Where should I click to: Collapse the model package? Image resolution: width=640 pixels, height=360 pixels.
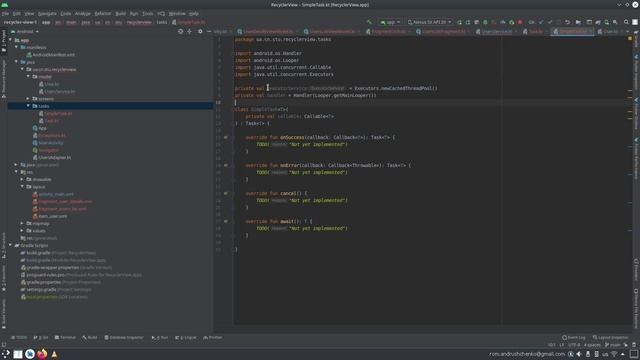28,77
